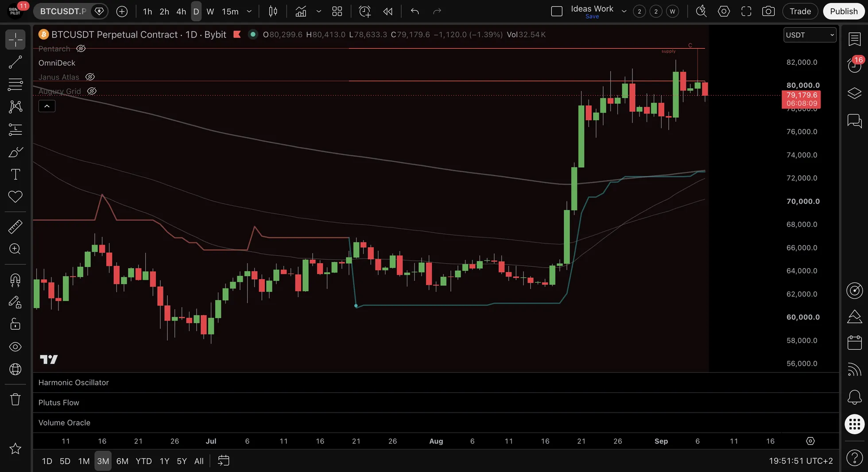Toggle visibility of the Augury Grid indicator
The height and width of the screenshot is (472, 868).
coord(92,91)
